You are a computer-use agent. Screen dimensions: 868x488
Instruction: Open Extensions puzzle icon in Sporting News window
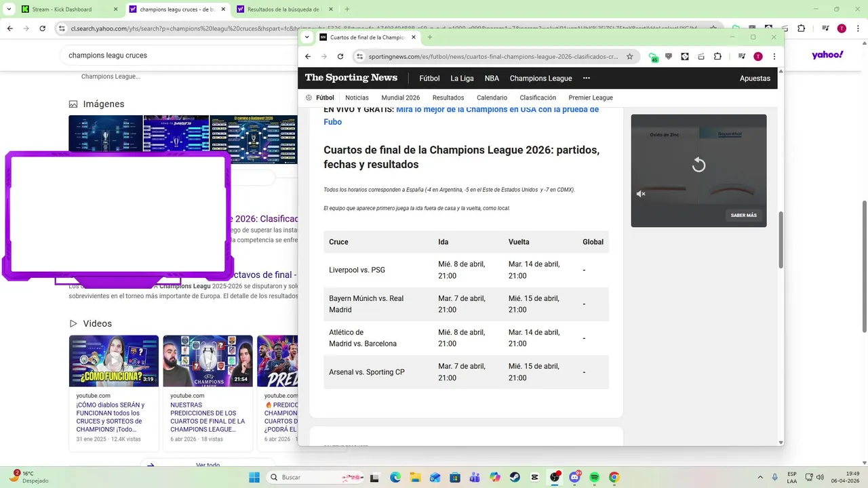pyautogui.click(x=717, y=57)
